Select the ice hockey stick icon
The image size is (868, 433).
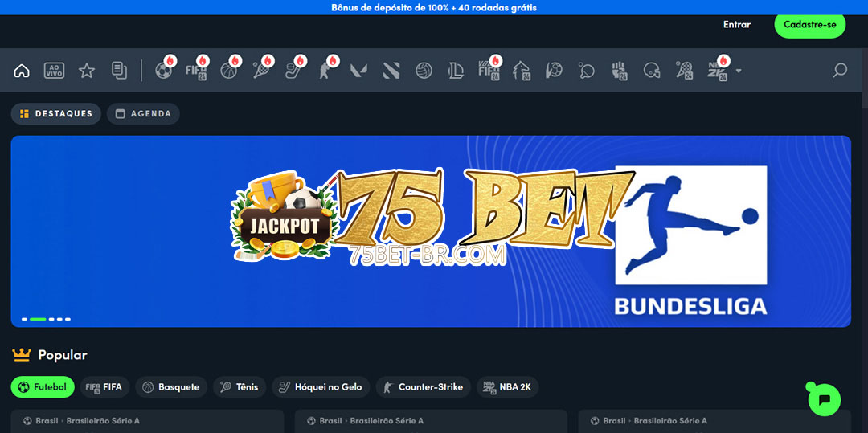[293, 71]
